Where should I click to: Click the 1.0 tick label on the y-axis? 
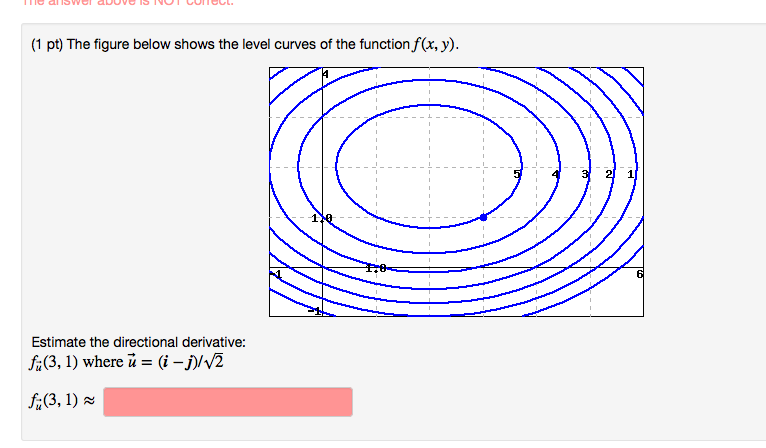322,218
